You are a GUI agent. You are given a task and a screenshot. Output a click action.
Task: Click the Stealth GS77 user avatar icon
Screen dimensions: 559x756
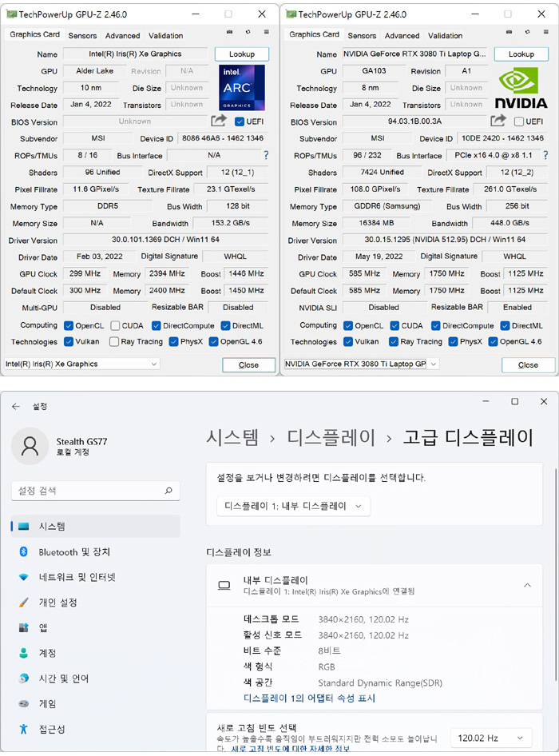(30, 446)
